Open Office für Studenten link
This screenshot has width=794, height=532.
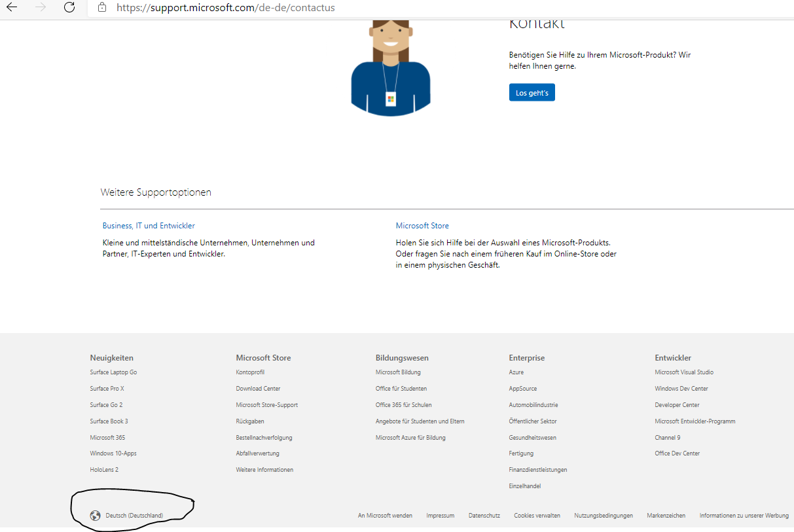coord(401,389)
